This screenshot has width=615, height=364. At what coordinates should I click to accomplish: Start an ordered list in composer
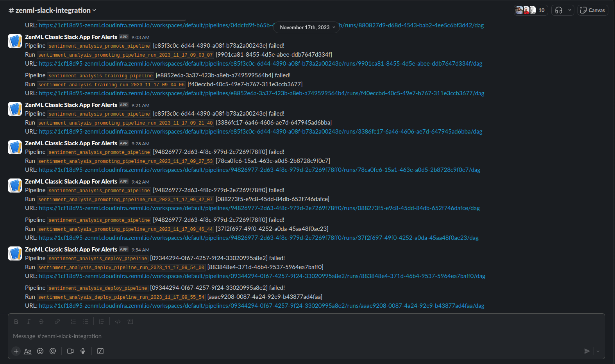tap(73, 322)
